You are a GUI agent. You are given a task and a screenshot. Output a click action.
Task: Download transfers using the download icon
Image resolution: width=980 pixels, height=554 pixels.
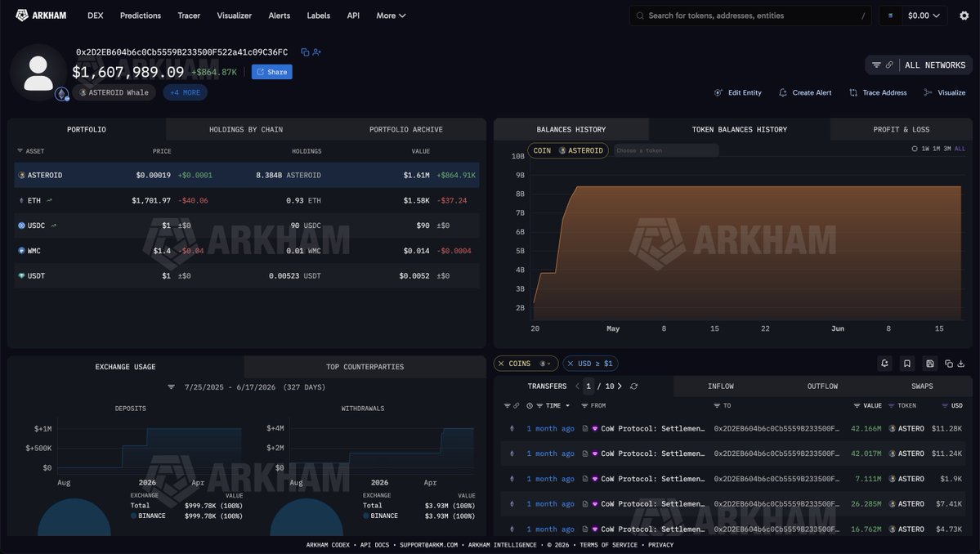pyautogui.click(x=961, y=364)
